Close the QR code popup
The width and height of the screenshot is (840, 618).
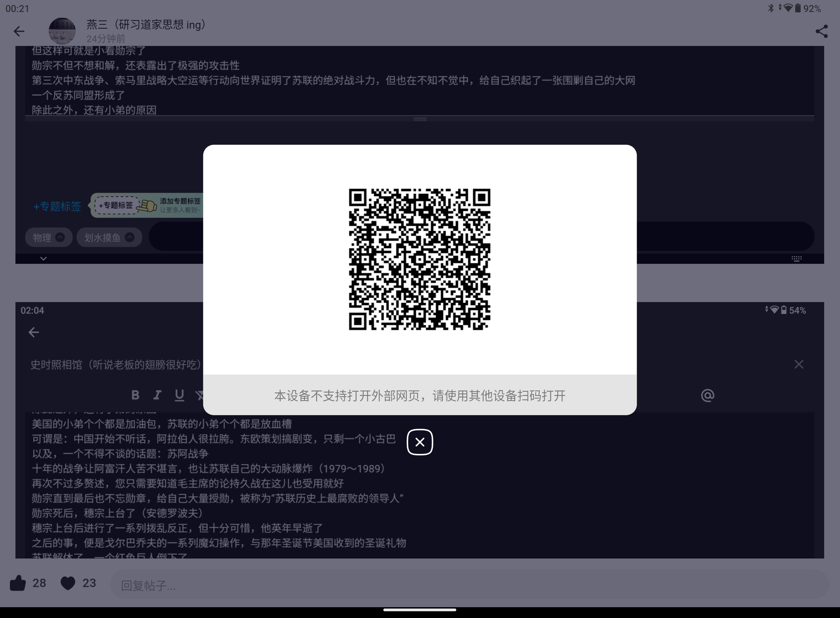[420, 442]
